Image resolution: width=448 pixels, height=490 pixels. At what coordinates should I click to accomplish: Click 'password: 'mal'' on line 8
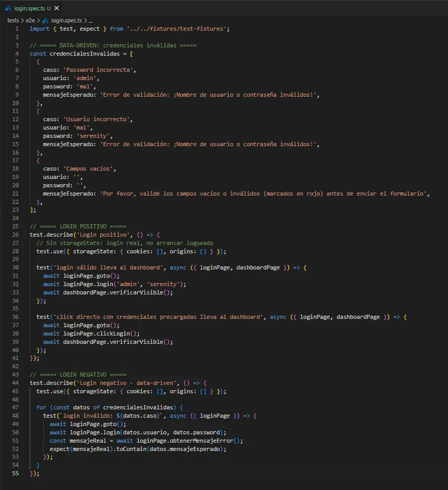[x=68, y=86]
